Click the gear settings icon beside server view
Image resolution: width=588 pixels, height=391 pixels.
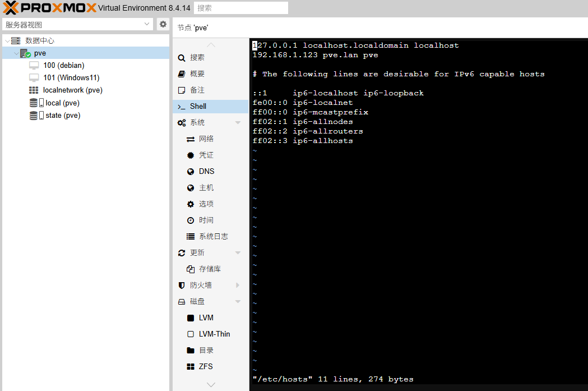[x=163, y=24]
